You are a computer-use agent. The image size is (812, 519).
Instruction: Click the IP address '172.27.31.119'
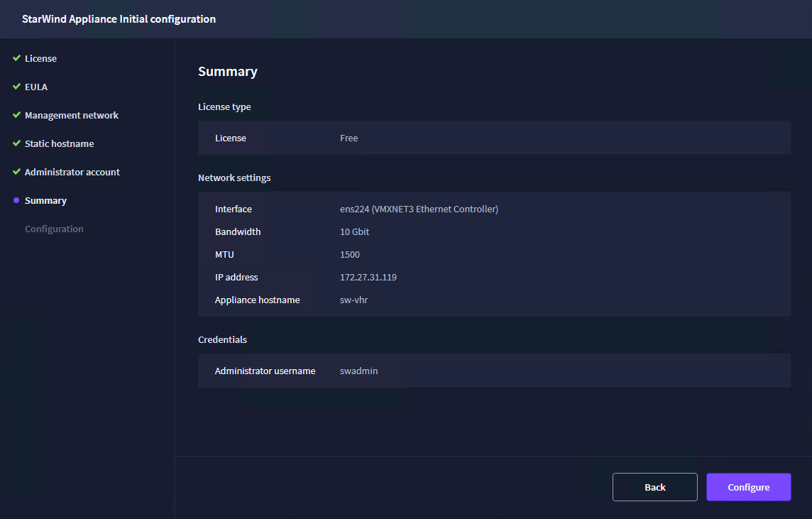pyautogui.click(x=368, y=278)
